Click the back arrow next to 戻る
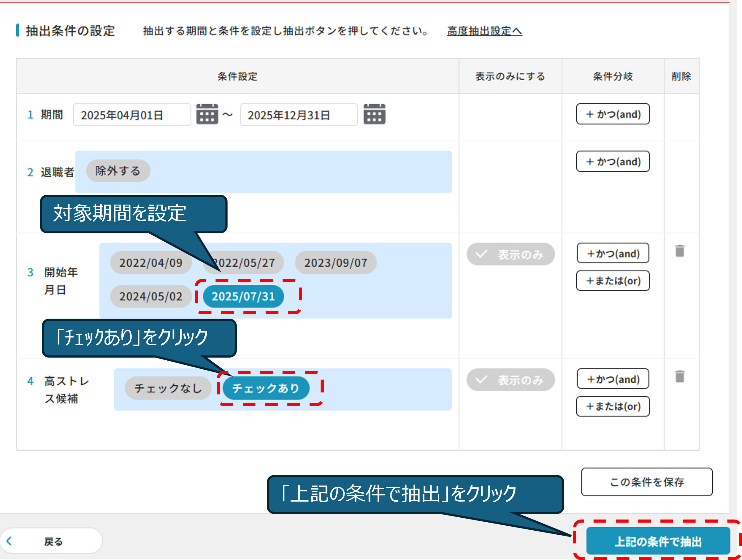 (9, 541)
